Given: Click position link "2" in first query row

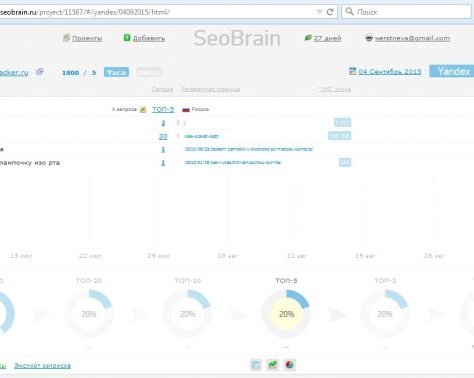Looking at the screenshot, I should click(x=163, y=123).
